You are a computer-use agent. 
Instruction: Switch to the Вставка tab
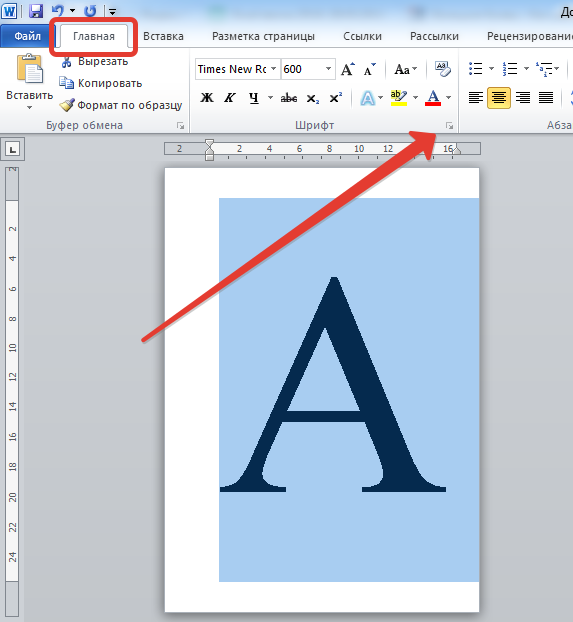click(x=163, y=36)
